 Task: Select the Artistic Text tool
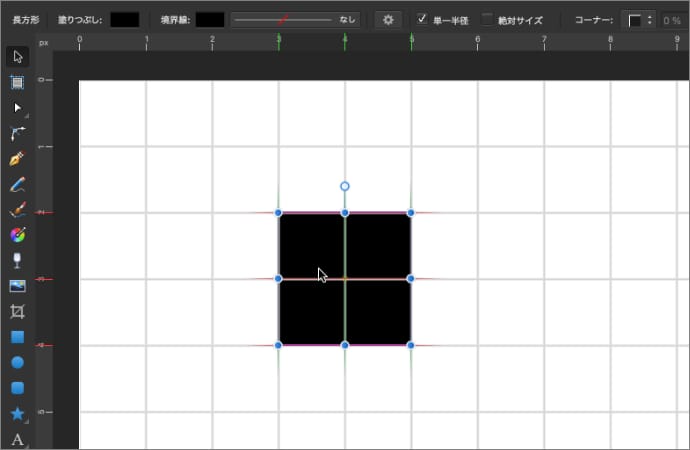point(17,438)
